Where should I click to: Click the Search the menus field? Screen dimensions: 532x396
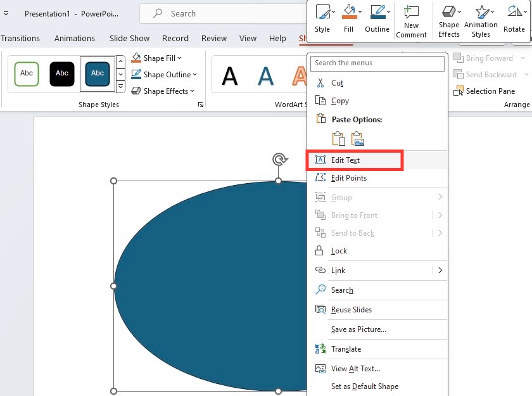(377, 63)
